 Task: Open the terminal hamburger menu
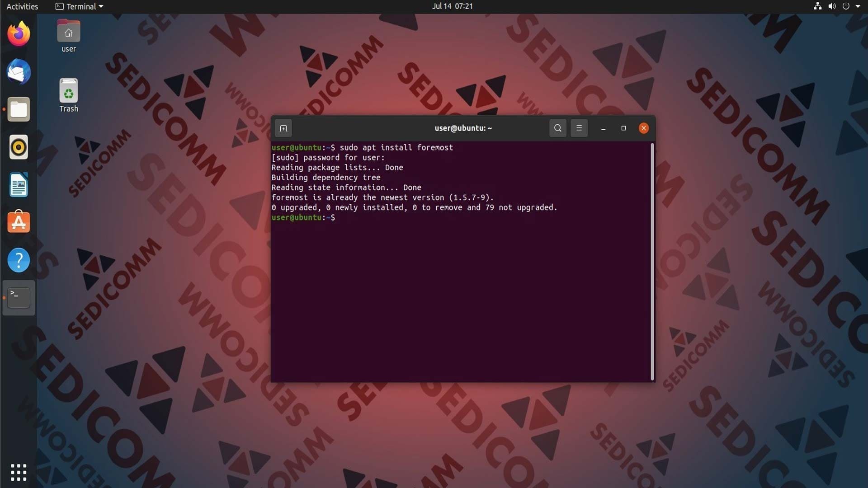(x=579, y=128)
